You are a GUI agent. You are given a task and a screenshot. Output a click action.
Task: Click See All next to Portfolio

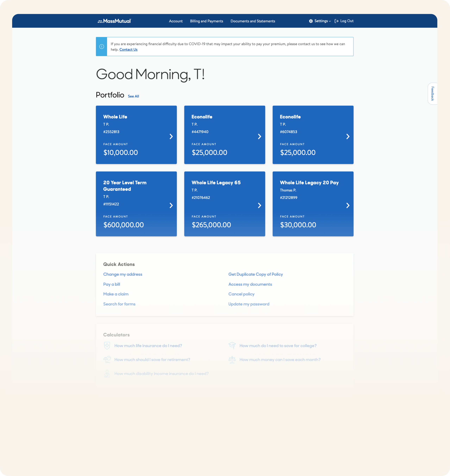coord(133,96)
